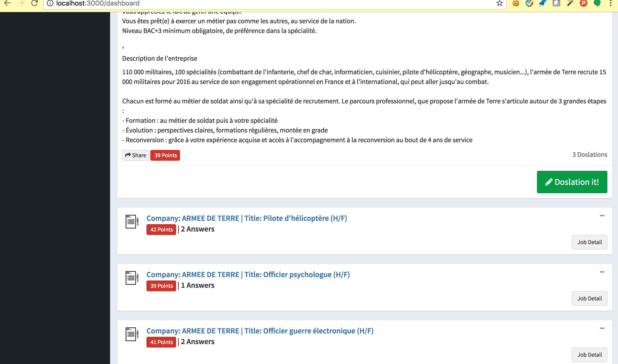Click the magic wand extension icon
618x364 pixels.
(570, 3)
